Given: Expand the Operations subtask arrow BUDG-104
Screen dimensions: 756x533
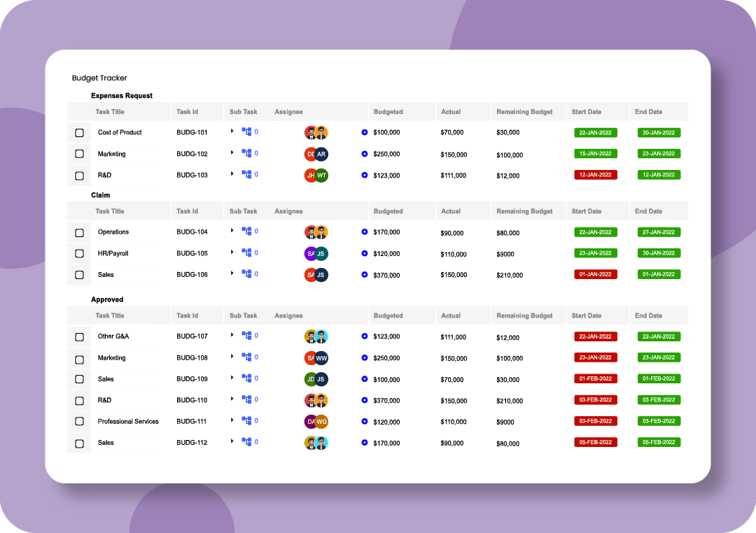Looking at the screenshot, I should pos(232,230).
